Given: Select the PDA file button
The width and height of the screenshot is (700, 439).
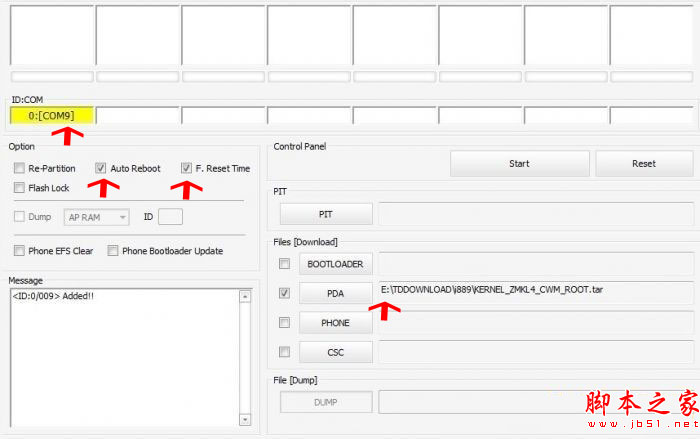Looking at the screenshot, I should [335, 293].
